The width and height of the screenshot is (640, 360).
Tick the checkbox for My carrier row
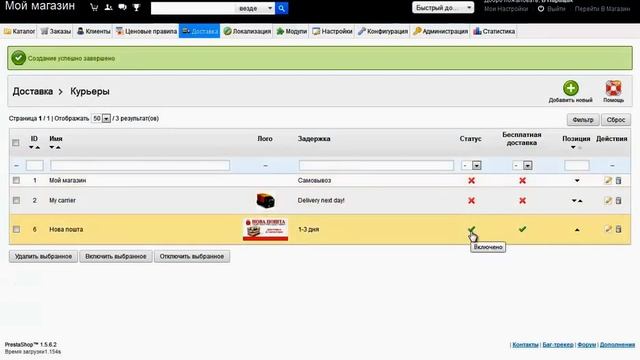pyautogui.click(x=16, y=200)
